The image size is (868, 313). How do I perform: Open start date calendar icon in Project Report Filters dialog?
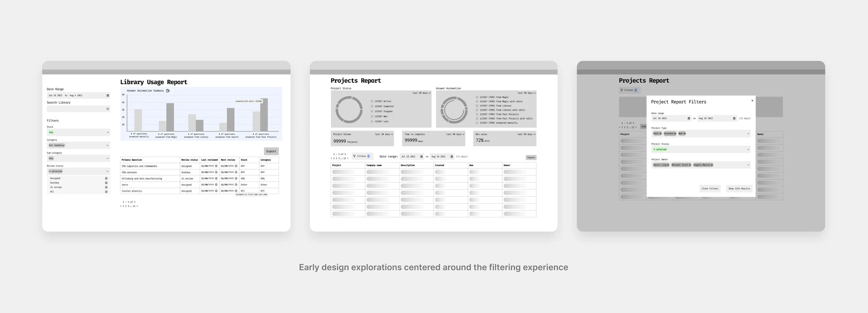pos(689,118)
